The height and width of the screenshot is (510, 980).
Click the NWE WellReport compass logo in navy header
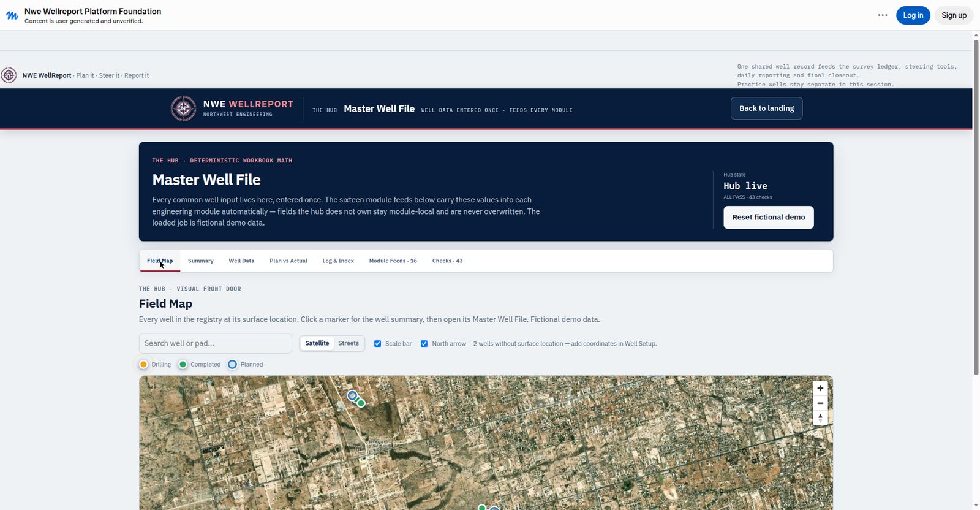(183, 108)
